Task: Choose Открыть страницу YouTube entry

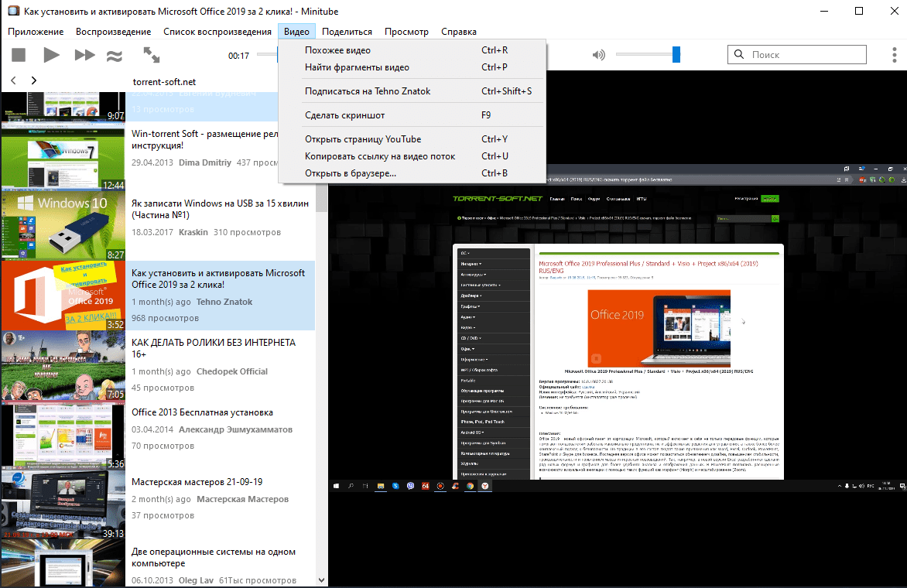Action: pos(412,139)
